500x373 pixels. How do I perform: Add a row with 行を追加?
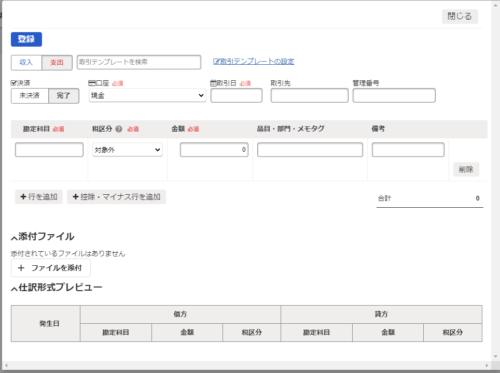[39, 197]
